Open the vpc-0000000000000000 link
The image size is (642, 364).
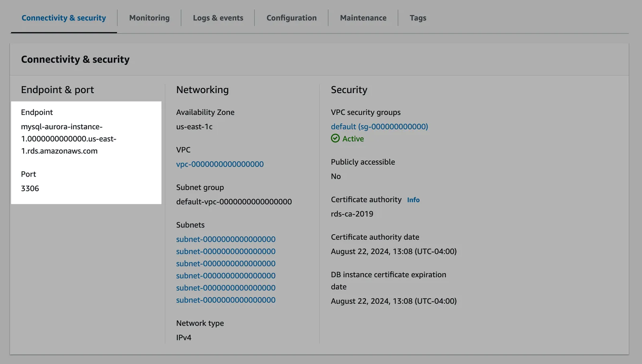coord(220,164)
